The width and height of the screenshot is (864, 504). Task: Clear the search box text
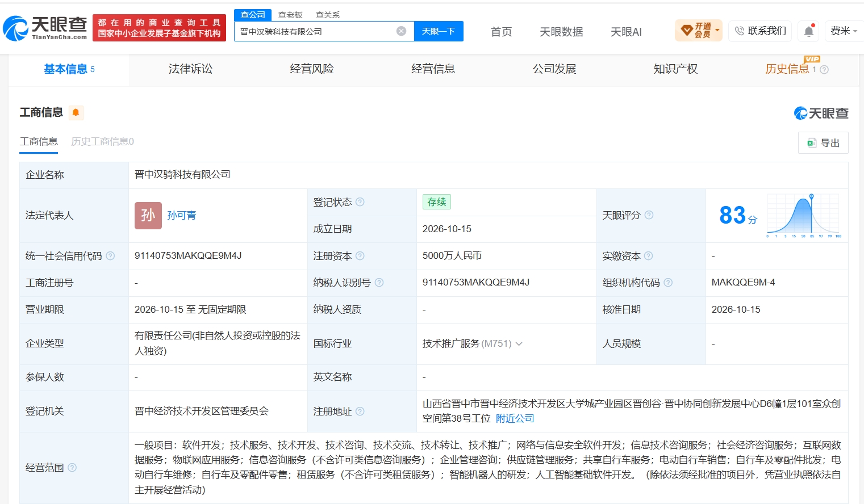[401, 31]
